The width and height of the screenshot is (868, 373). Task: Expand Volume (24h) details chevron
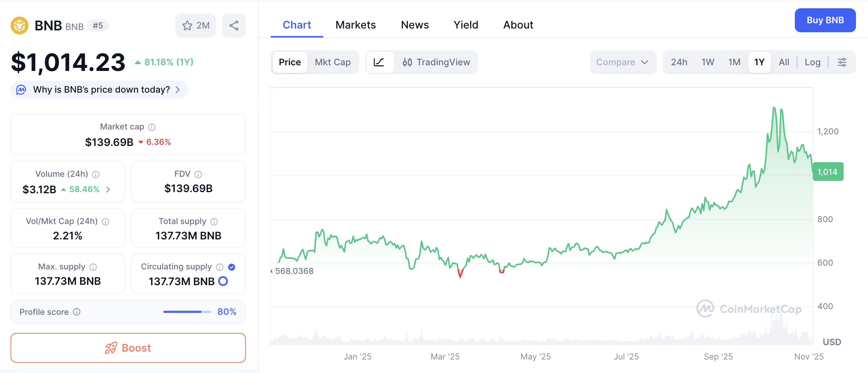pos(108,190)
